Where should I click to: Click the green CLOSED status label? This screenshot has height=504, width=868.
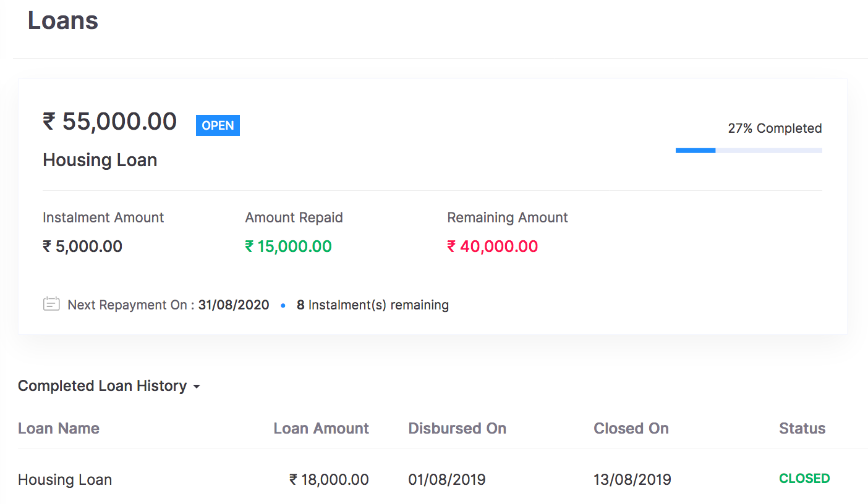[x=804, y=479]
